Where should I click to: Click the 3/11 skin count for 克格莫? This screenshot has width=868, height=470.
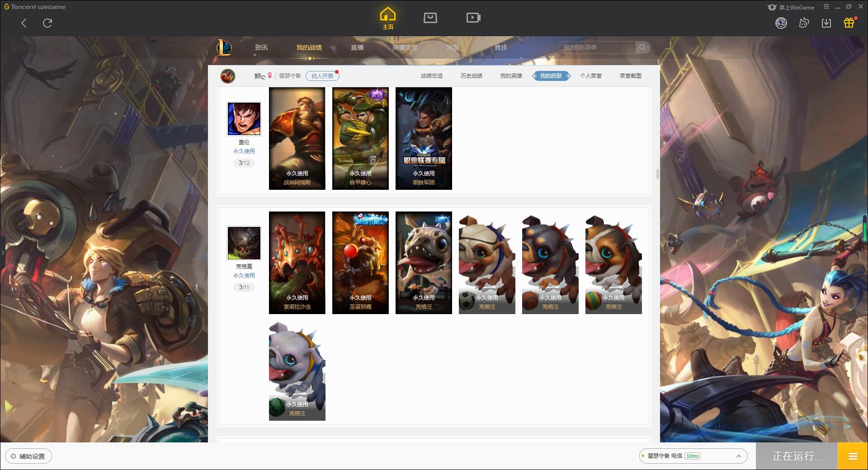tap(244, 287)
